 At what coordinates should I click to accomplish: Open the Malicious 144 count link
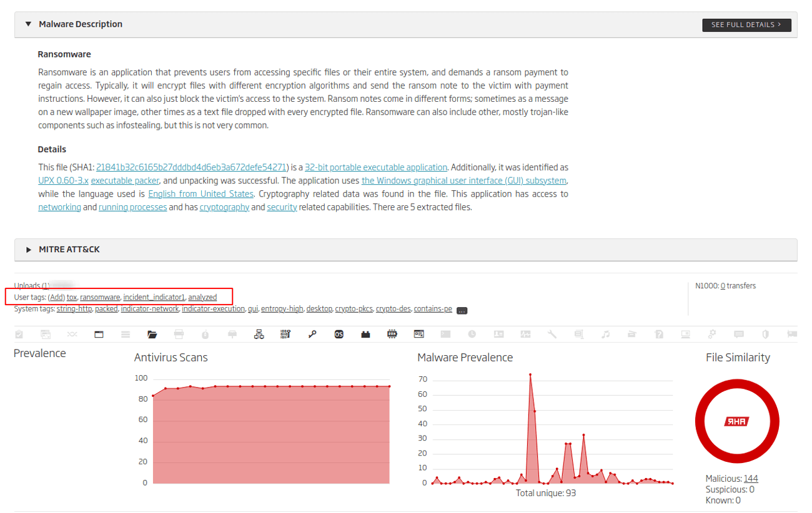click(751, 479)
